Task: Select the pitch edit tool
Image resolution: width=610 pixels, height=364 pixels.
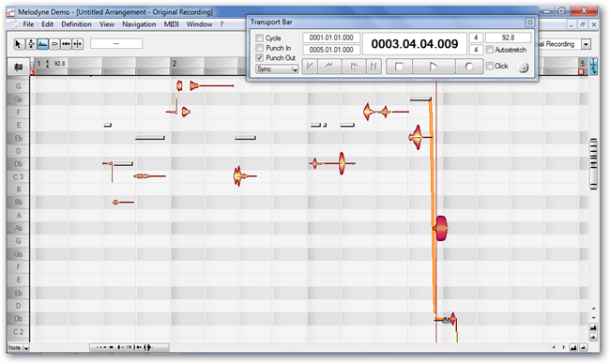Action: (x=31, y=44)
